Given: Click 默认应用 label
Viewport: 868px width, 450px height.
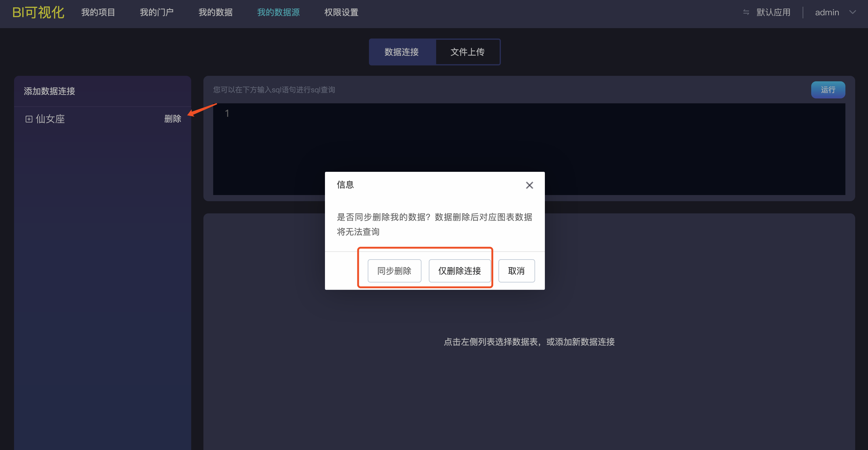Looking at the screenshot, I should tap(773, 13).
